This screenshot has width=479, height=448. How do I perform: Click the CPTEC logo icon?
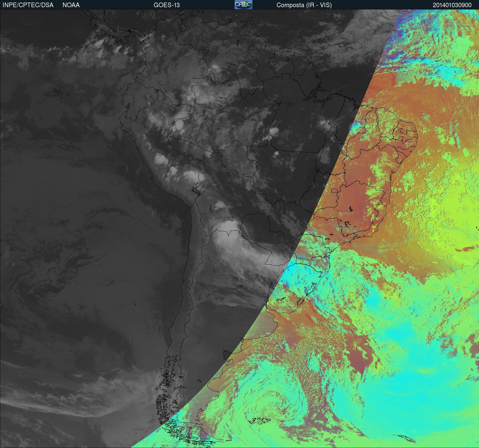(243, 5)
